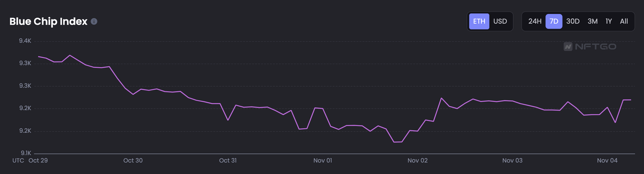
Task: Click the Oct 31 date marker
Action: (x=228, y=160)
